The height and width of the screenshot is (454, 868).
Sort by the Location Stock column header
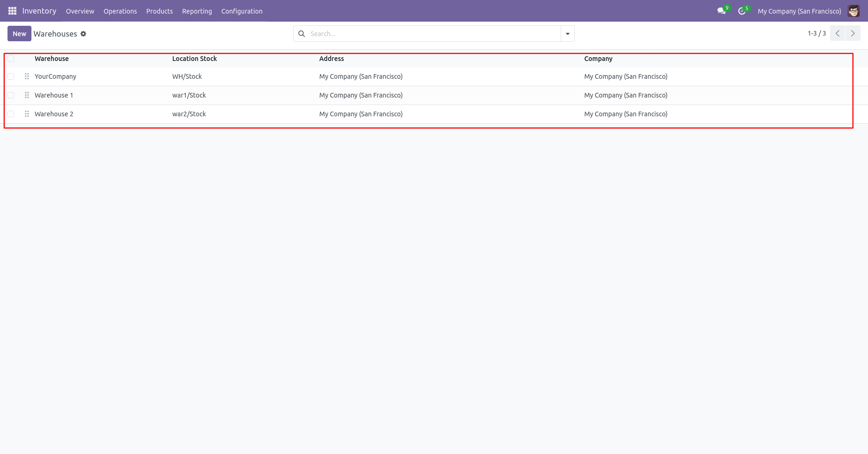[195, 59]
